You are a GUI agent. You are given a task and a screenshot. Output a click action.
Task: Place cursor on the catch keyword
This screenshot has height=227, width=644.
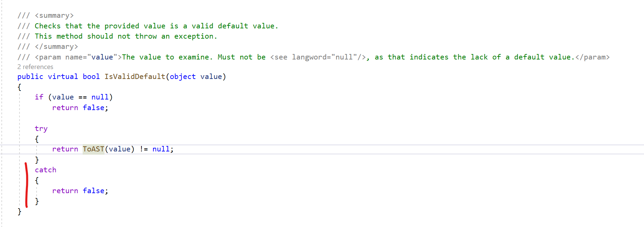[45, 170]
